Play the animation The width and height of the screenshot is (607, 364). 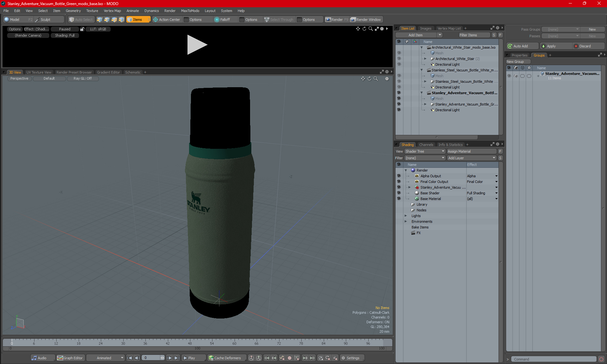click(x=193, y=358)
